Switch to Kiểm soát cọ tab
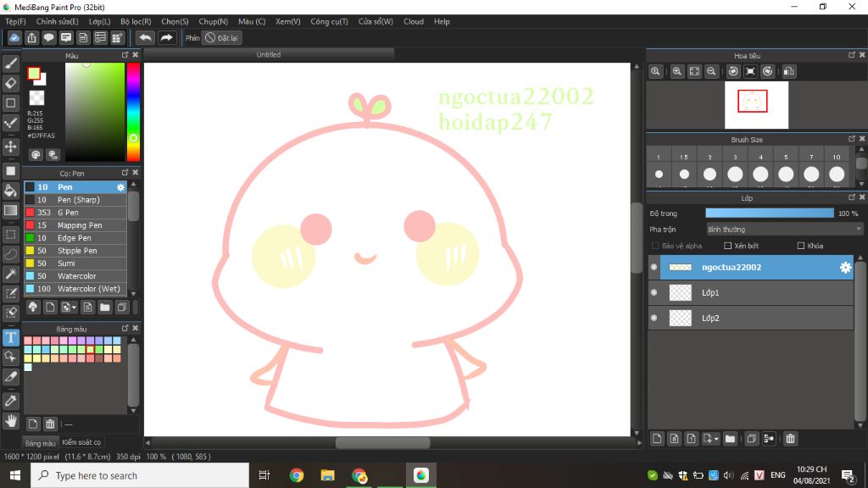 [81, 442]
